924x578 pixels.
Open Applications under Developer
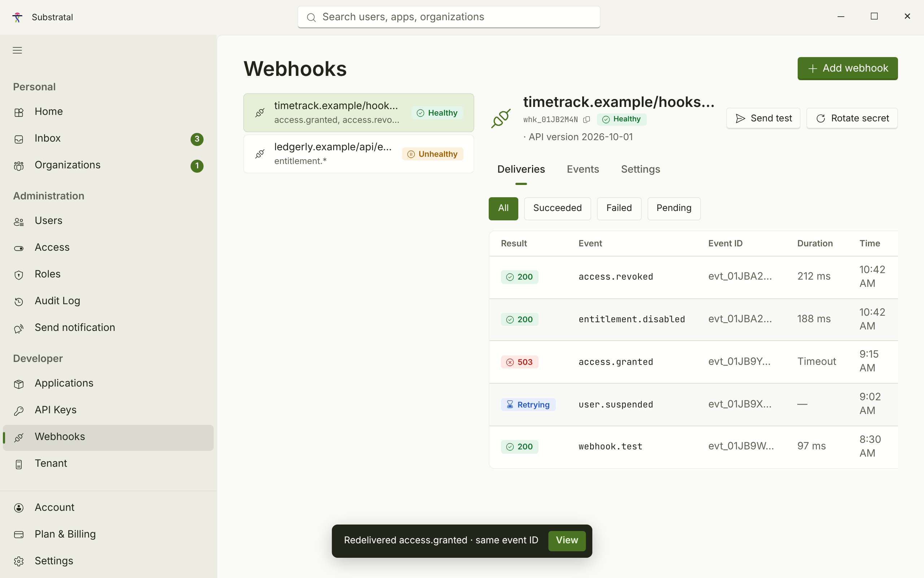click(108, 383)
